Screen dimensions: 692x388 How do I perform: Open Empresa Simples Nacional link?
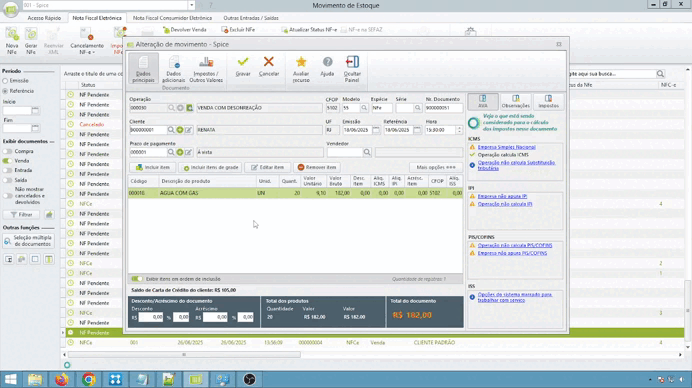tap(506, 147)
